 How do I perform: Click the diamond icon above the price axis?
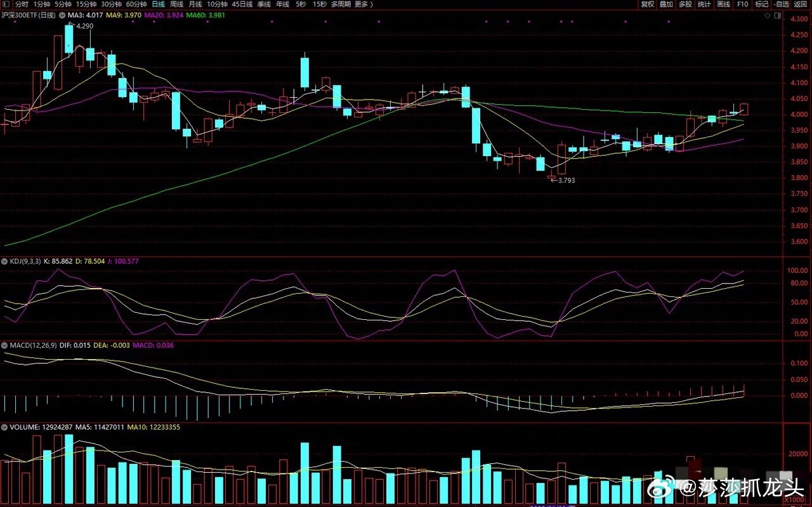pos(768,14)
